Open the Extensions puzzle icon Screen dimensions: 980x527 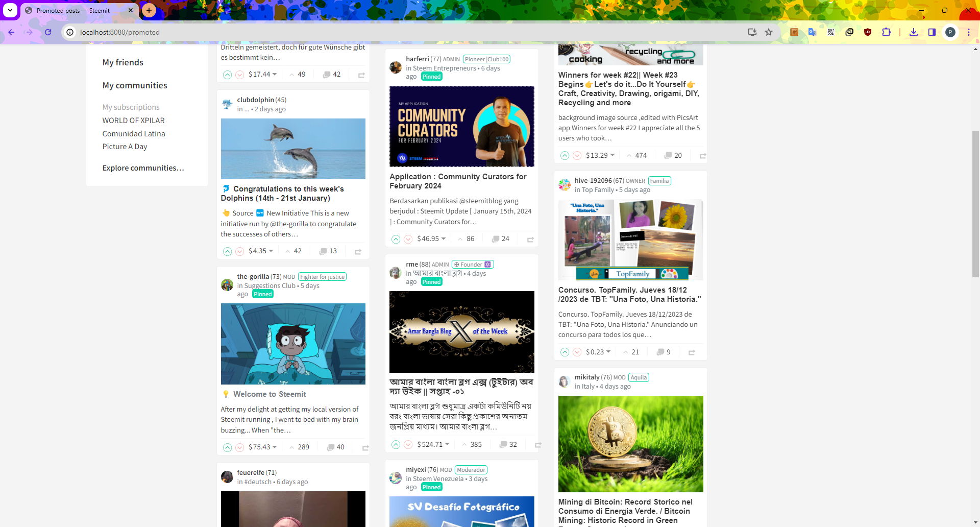[887, 32]
